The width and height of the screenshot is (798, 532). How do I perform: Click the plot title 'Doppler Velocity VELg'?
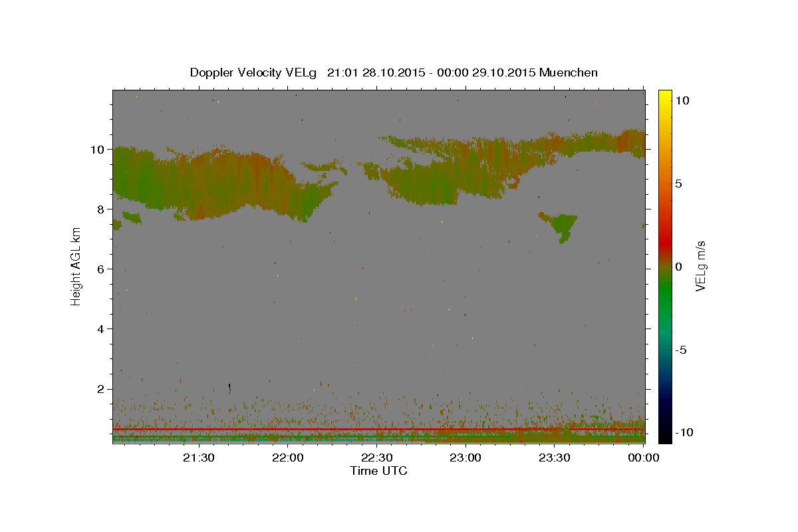coord(254,72)
